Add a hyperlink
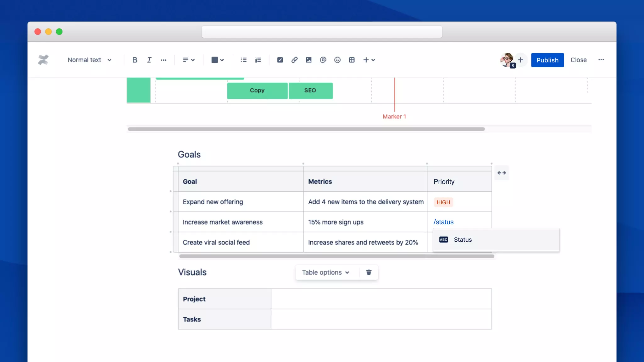The image size is (644, 362). 294,60
